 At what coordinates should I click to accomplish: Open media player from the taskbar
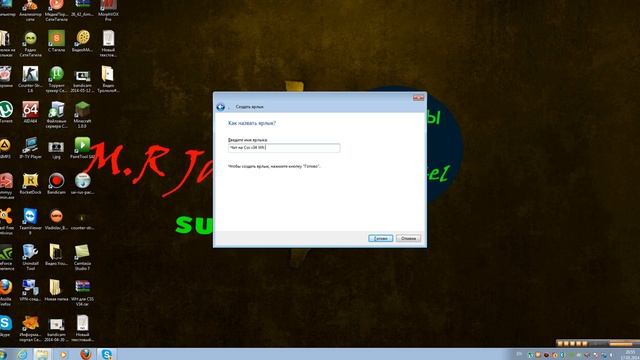coord(63,354)
